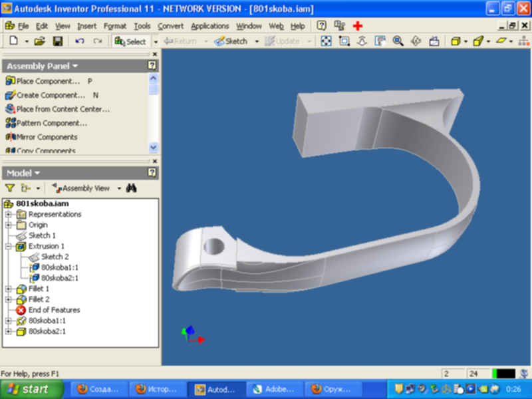This screenshot has width=532, height=399.
Task: Collapse the Extrusion 1 tree node
Action: click(9, 246)
